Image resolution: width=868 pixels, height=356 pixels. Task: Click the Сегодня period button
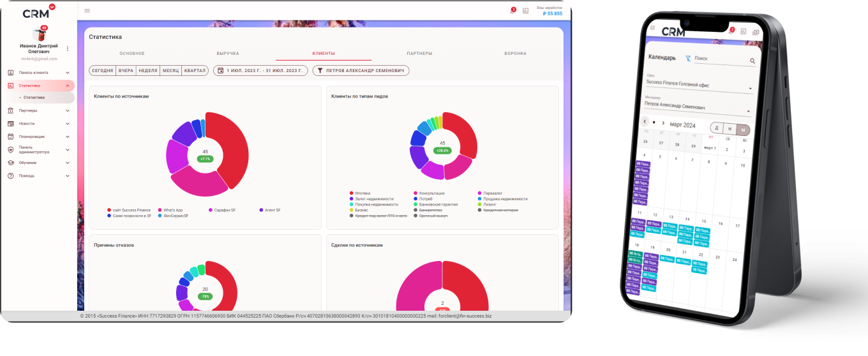point(103,71)
